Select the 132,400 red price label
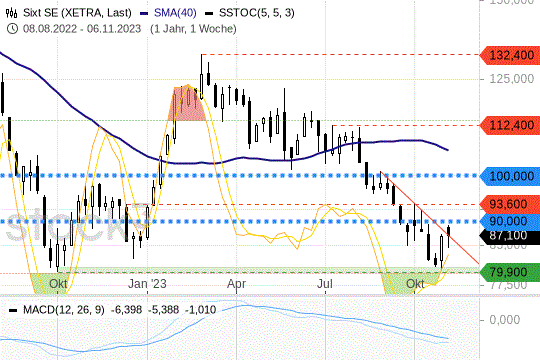Screen dimensions: 540x360 click(x=510, y=55)
